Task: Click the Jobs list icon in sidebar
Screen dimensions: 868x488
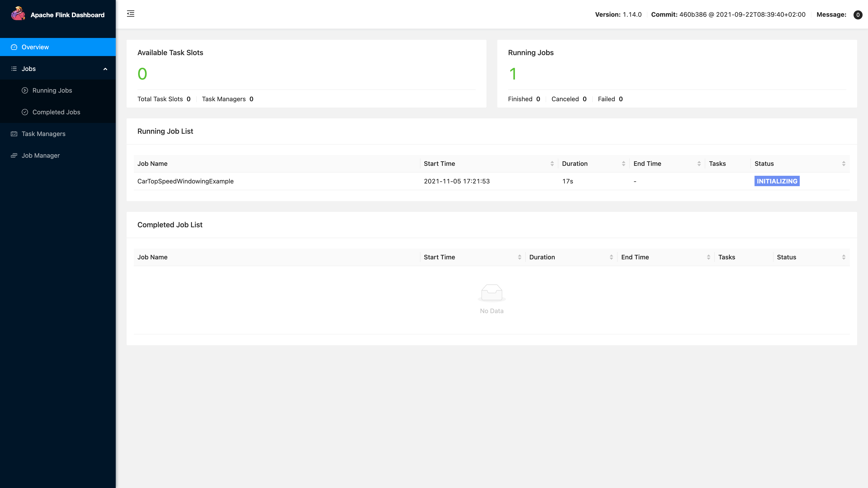Action: 14,69
